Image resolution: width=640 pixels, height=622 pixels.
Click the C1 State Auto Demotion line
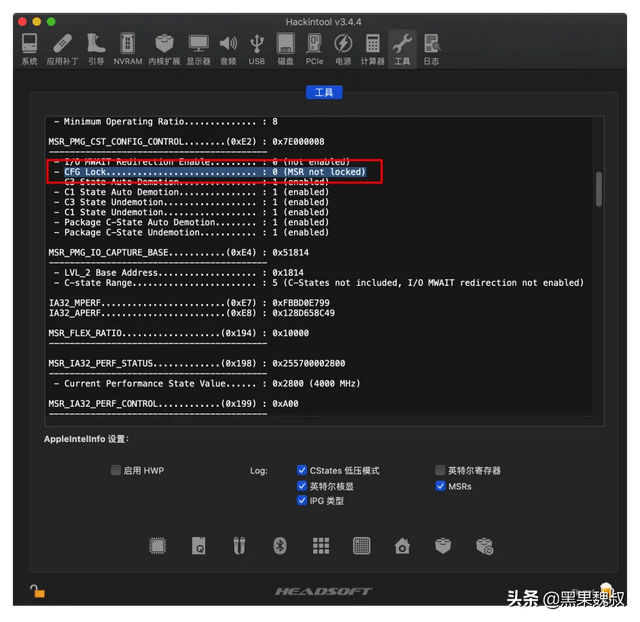click(x=191, y=192)
